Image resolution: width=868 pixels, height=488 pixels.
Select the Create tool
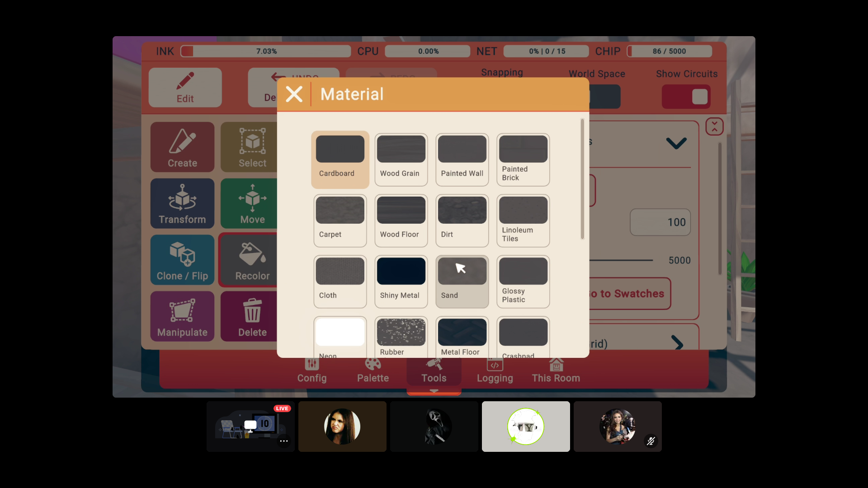point(182,147)
